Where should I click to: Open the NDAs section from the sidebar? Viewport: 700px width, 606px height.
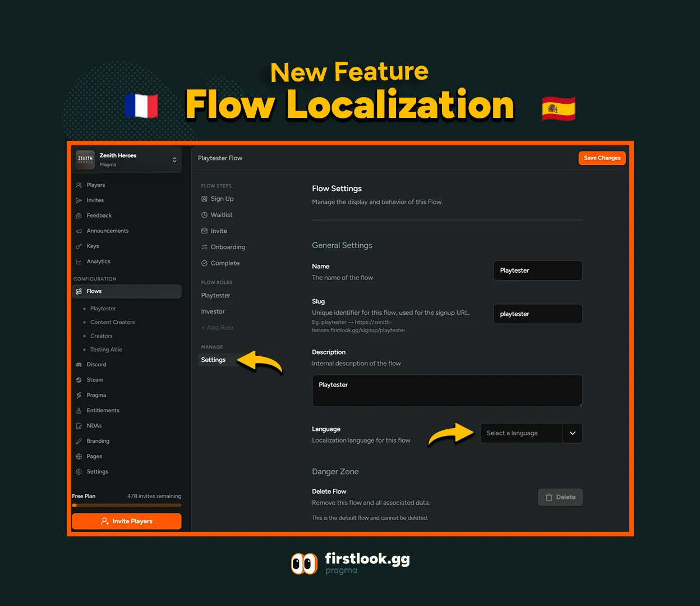tap(79, 425)
